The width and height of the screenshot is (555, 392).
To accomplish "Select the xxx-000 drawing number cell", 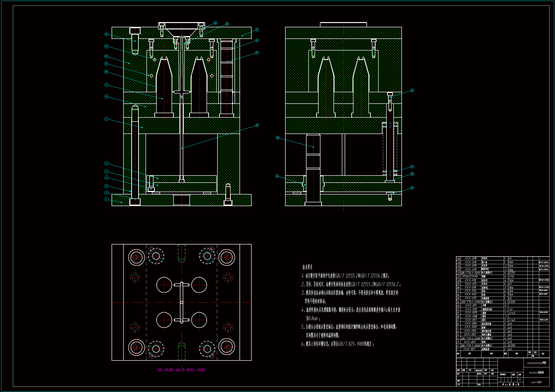I will point(536,382).
